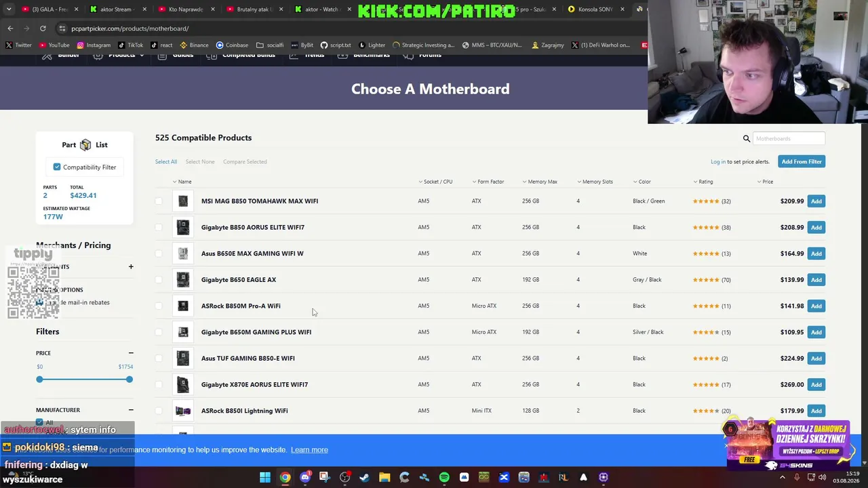Add the ASRock B850I Lightning WiFi motherboard

click(816, 411)
